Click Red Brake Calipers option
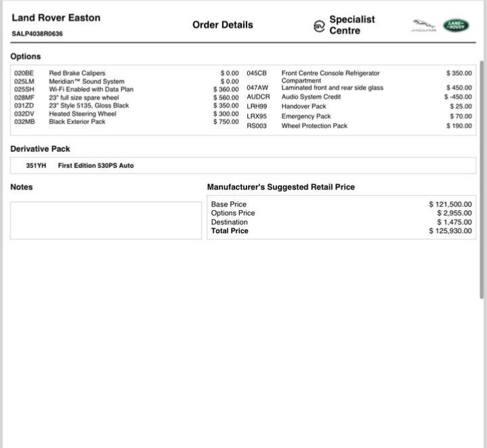The height and width of the screenshot is (448, 487). pos(77,73)
